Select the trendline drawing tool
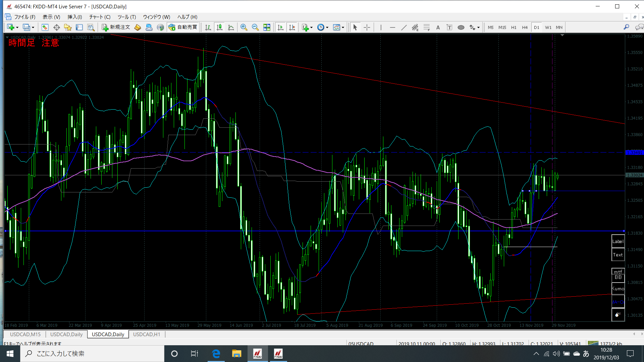Viewport: 644px width, 362px height. (404, 27)
